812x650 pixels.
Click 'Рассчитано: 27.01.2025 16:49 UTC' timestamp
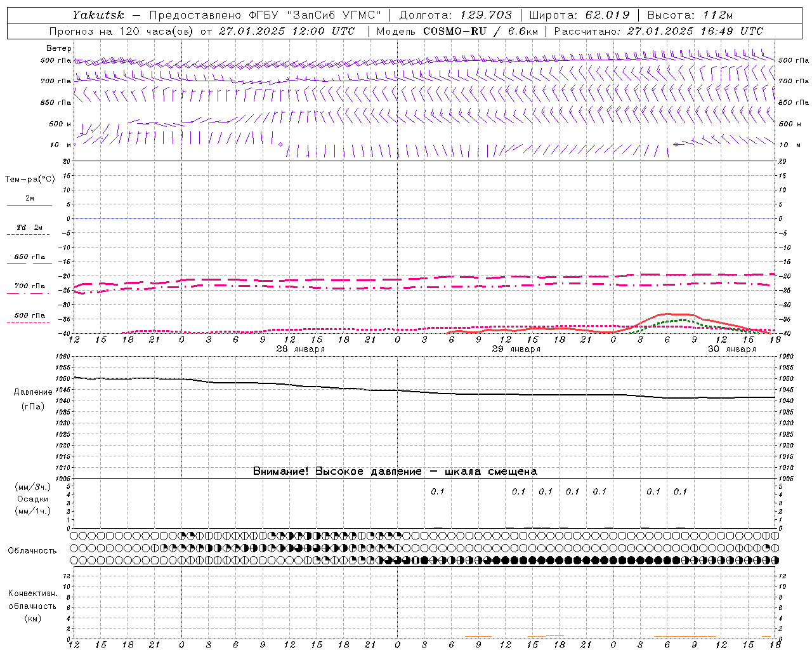click(x=658, y=31)
